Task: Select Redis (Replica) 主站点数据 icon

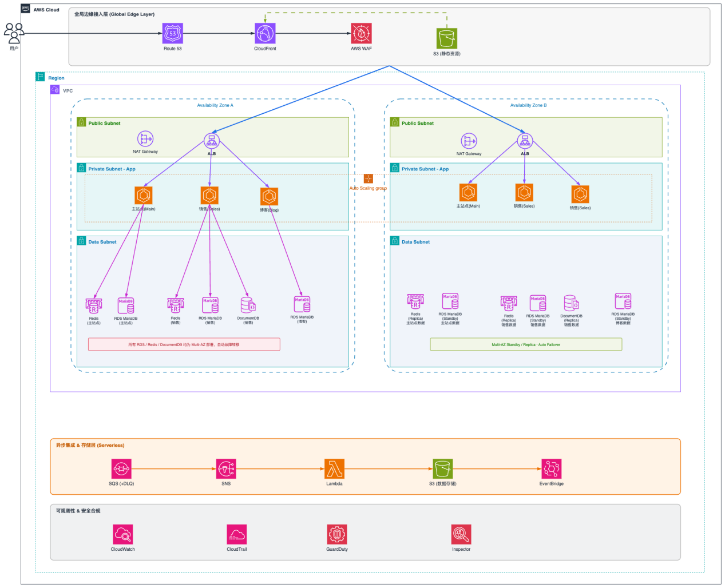Action: point(415,302)
